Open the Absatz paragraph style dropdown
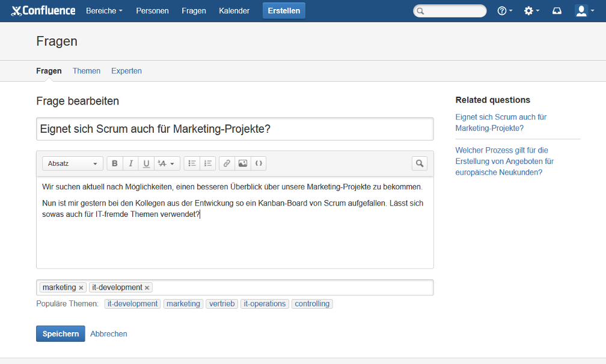Viewport: 606px width, 364px height. pos(72,163)
